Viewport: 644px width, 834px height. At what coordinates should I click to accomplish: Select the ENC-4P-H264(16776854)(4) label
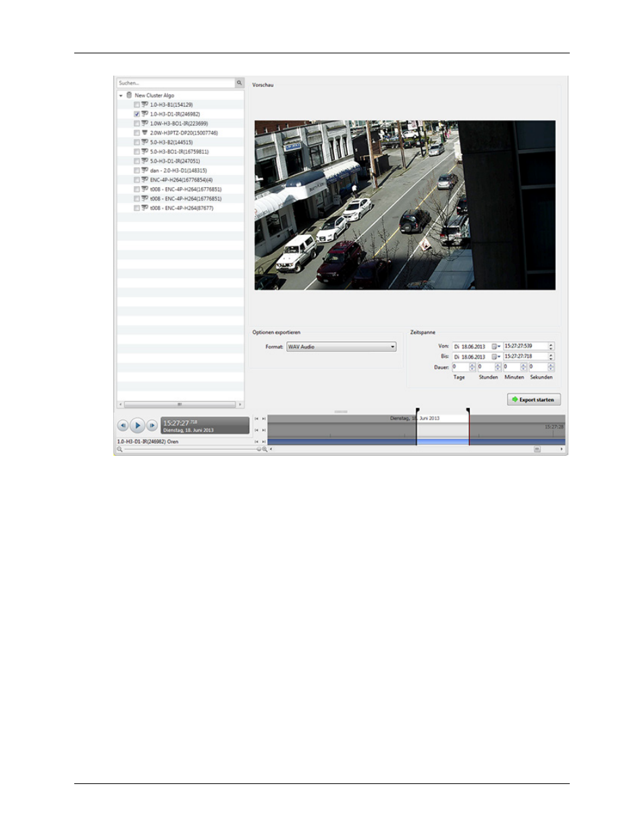click(x=182, y=180)
